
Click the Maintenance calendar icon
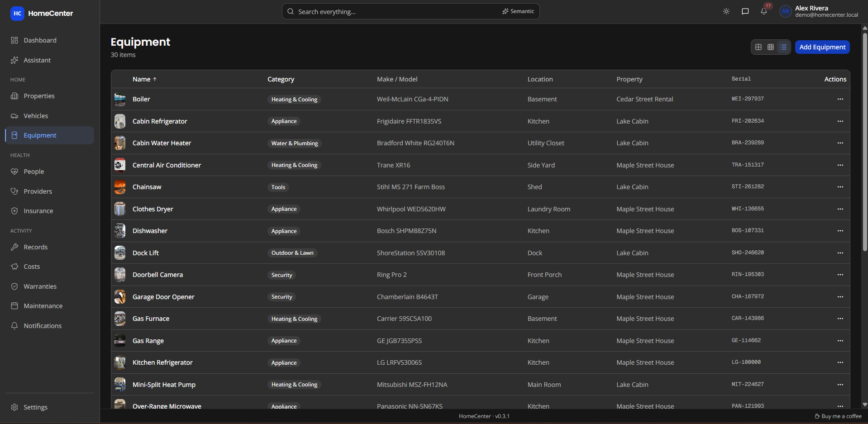14,306
